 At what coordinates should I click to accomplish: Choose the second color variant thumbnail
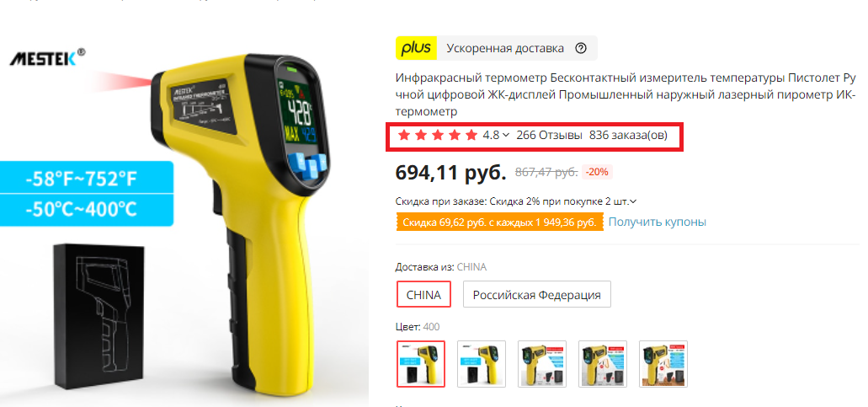point(481,364)
